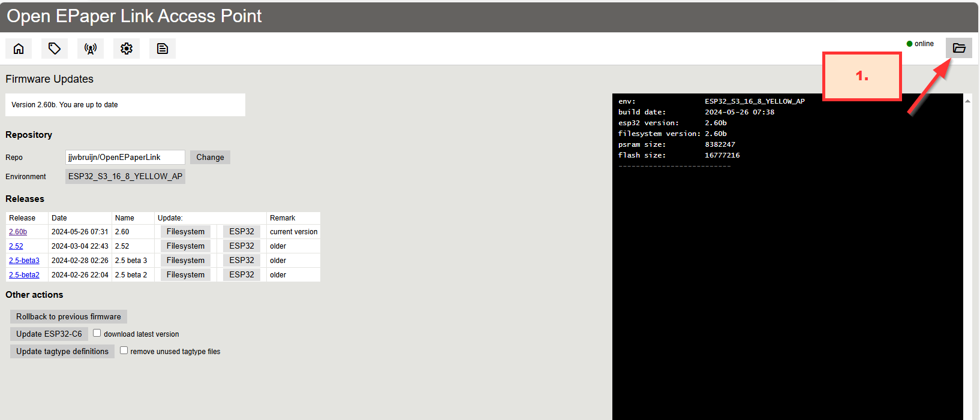Click the 'Open EPaper Link Access Point' title
980x420 pixels.
(134, 16)
